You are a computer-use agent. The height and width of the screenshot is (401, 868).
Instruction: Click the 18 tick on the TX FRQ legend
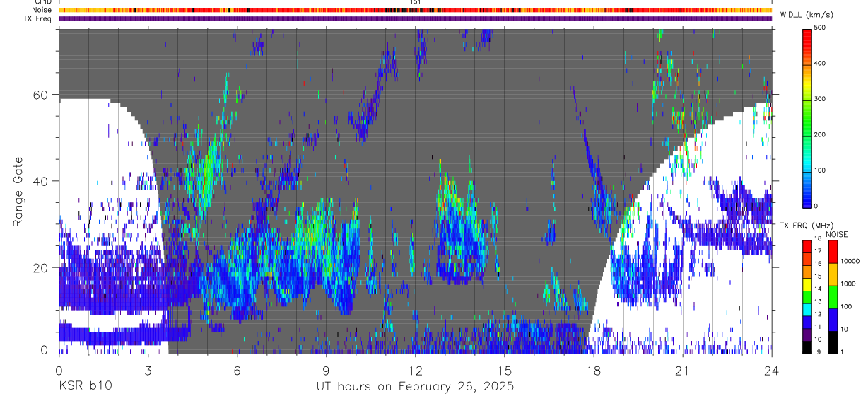[818, 238]
